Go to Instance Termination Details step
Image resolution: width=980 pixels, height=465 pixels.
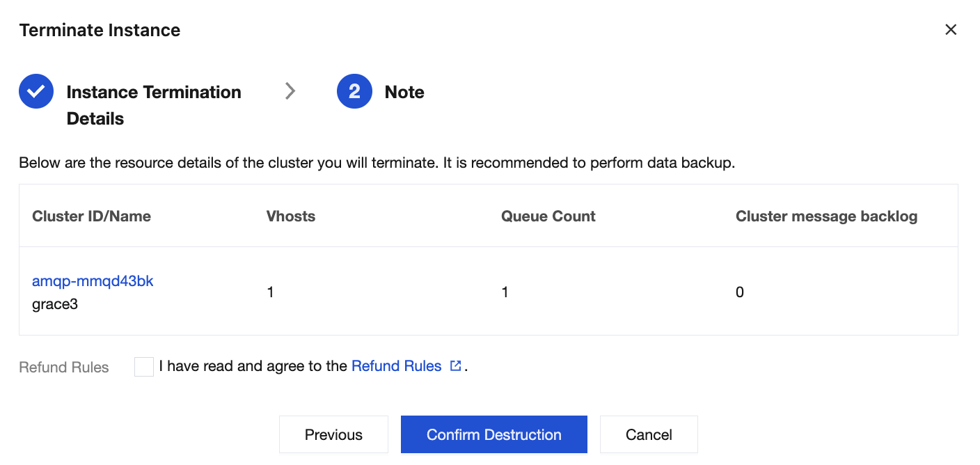[153, 104]
